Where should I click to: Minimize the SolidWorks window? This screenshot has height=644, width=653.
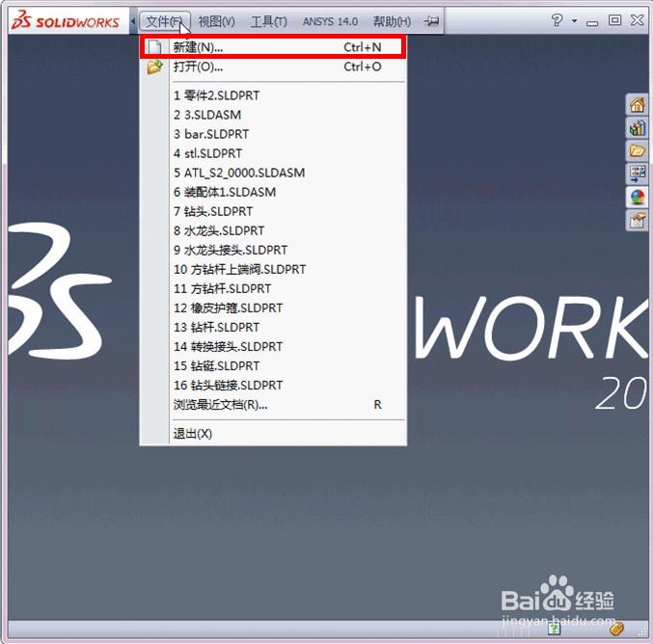click(592, 21)
